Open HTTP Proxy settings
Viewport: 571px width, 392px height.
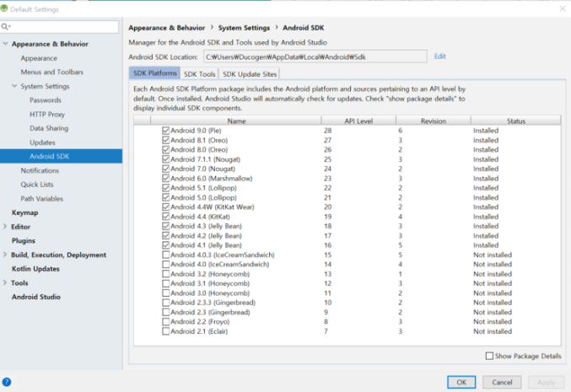[x=47, y=115]
